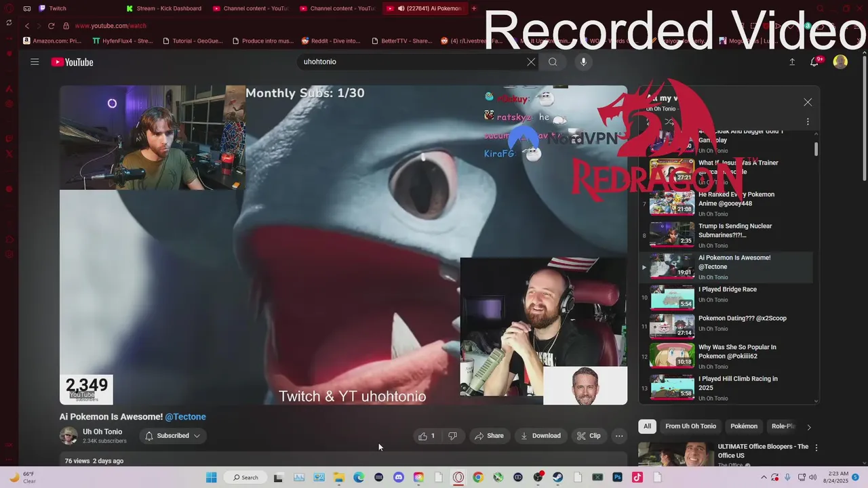
Task: Clear the search box text
Action: click(x=531, y=62)
